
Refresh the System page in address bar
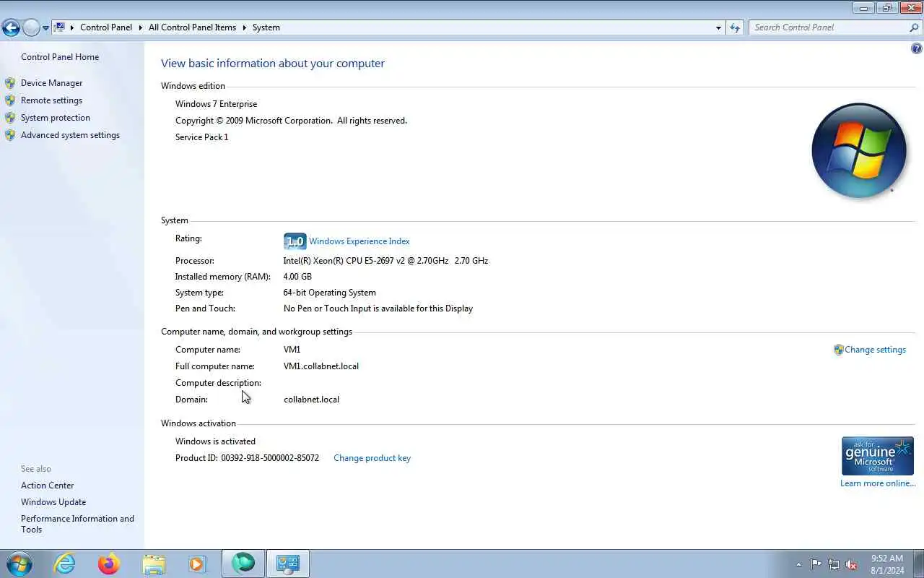pyautogui.click(x=735, y=27)
